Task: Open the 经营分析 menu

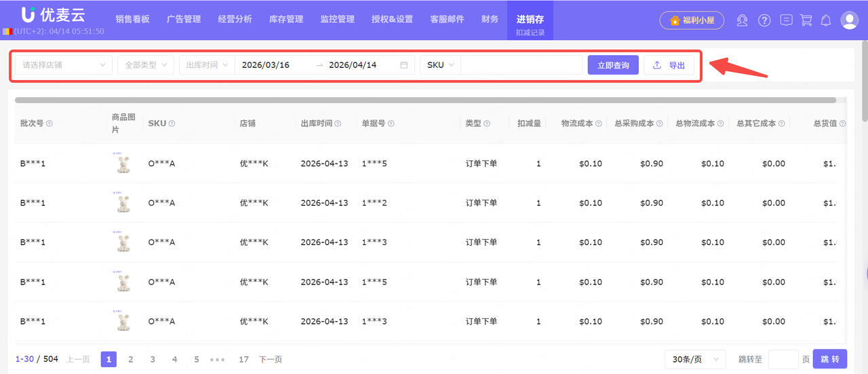Action: (x=235, y=19)
